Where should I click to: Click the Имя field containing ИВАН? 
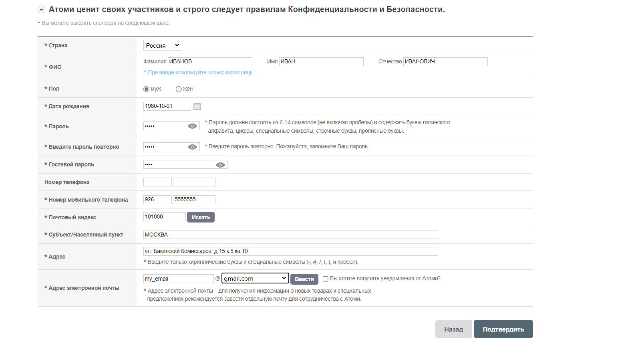[x=321, y=62]
